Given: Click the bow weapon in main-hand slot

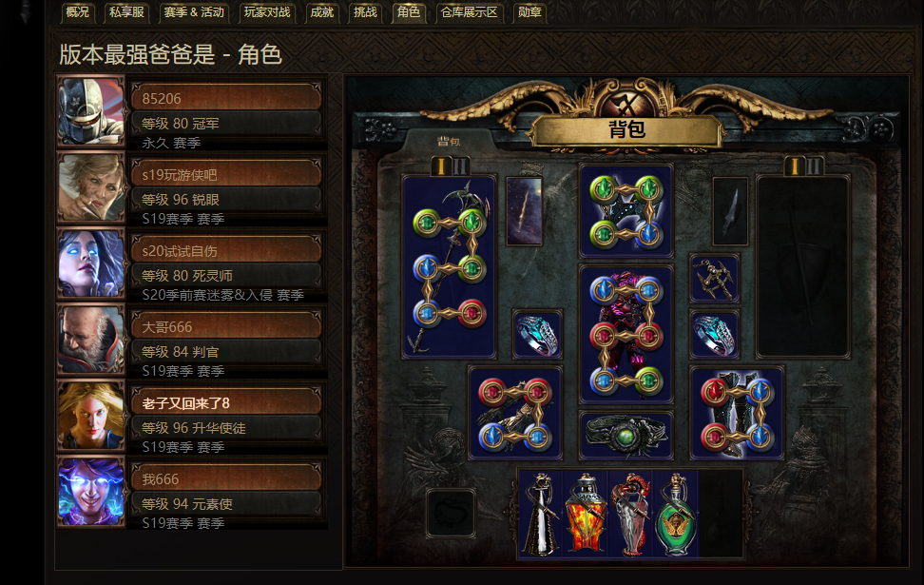Looking at the screenshot, I should point(449,267).
